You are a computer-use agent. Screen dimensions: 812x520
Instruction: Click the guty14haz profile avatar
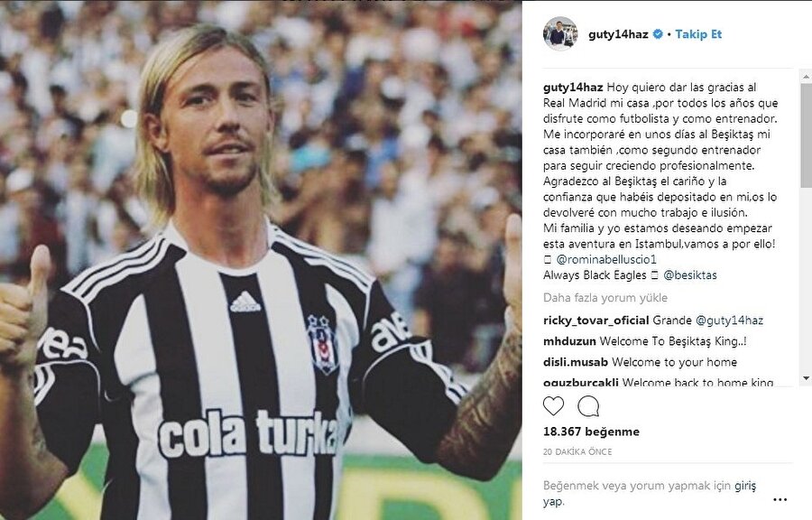coord(560,33)
